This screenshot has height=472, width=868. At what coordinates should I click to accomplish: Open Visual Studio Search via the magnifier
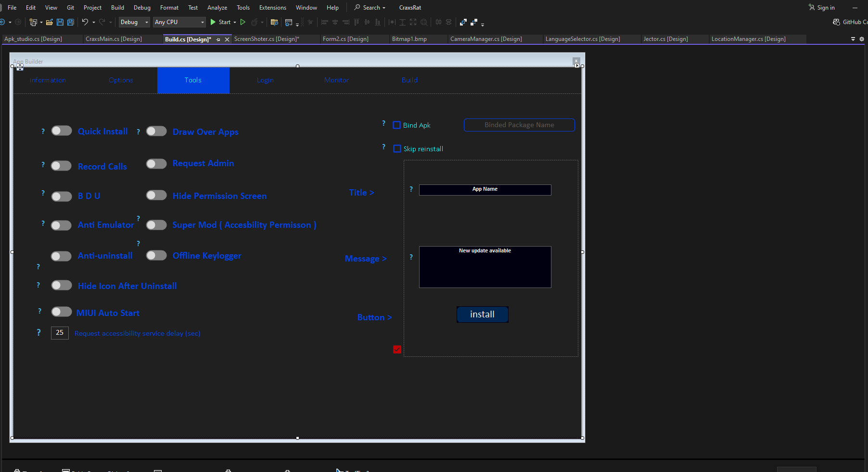point(356,7)
